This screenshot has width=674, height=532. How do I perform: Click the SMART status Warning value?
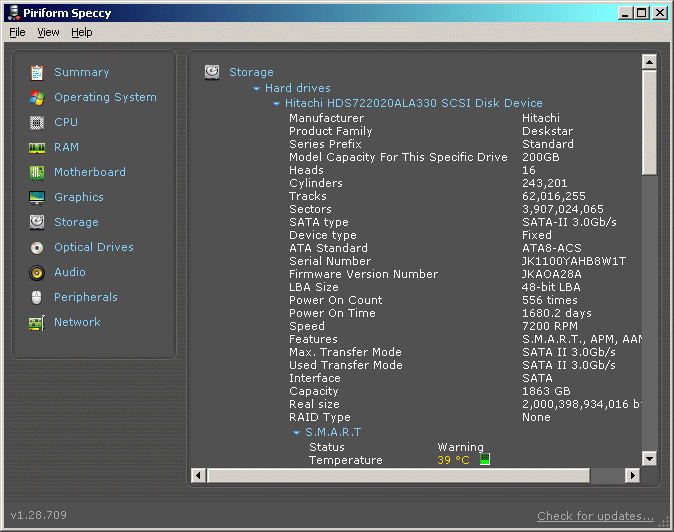(x=460, y=447)
